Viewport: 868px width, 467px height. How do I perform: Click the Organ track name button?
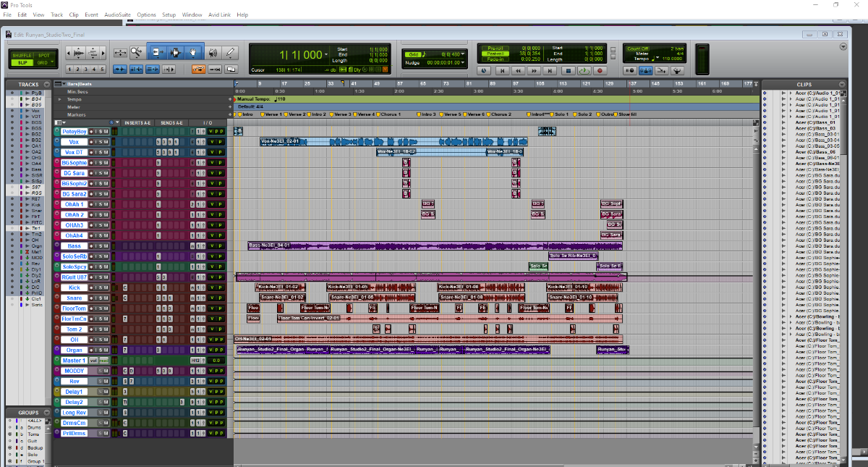tap(74, 350)
